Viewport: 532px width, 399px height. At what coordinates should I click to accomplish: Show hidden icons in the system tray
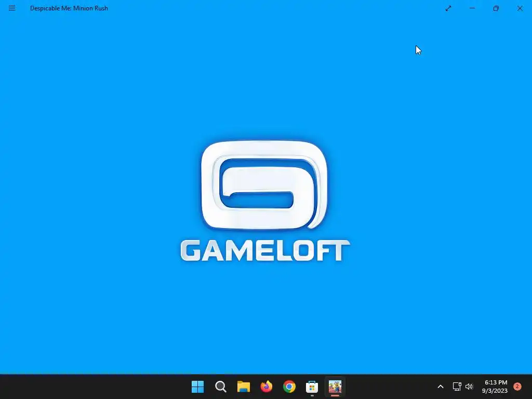click(441, 387)
